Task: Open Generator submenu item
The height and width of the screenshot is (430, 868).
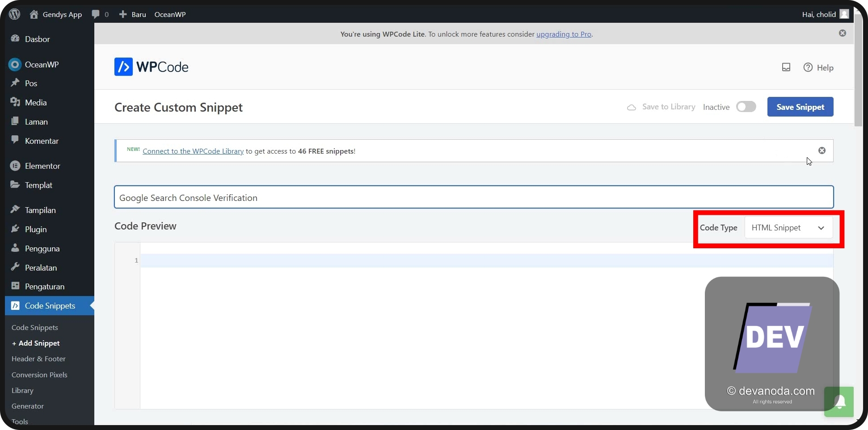Action: (x=28, y=406)
